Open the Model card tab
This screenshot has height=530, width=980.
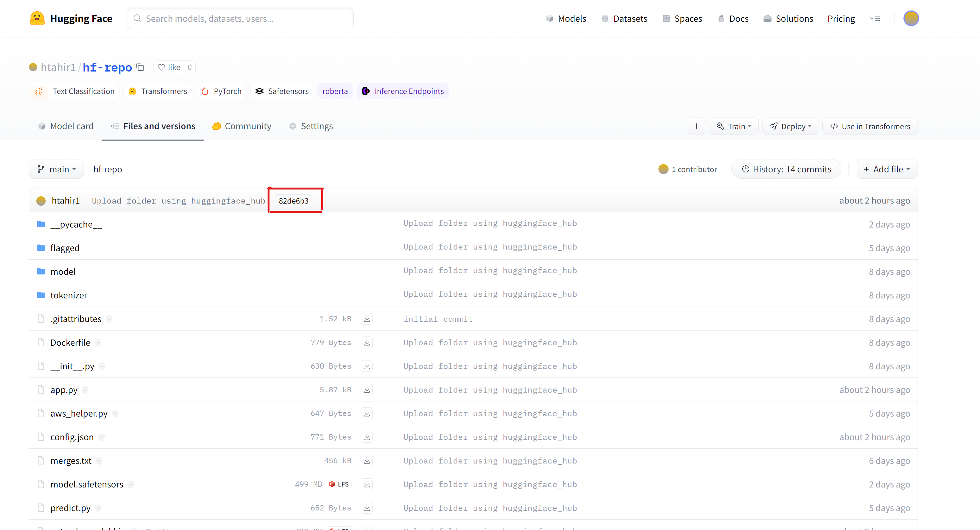pyautogui.click(x=66, y=126)
